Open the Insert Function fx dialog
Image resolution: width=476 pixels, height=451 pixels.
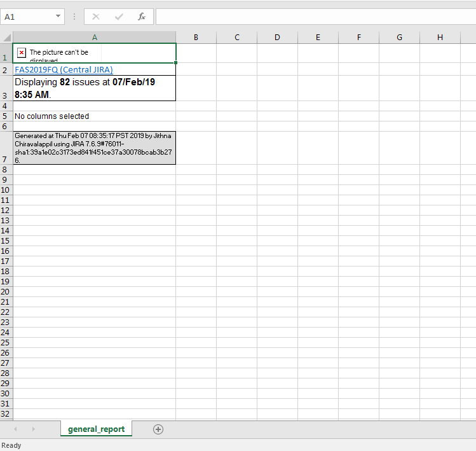coord(142,17)
